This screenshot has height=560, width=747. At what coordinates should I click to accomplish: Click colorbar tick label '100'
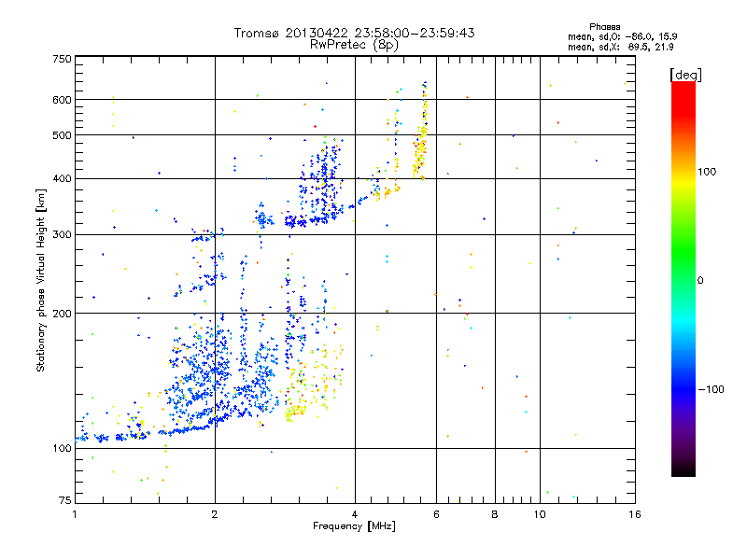[707, 172]
